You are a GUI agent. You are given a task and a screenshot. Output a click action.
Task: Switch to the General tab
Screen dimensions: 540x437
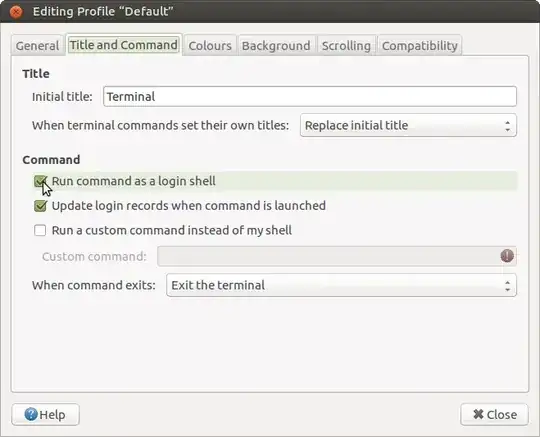pyautogui.click(x=38, y=45)
